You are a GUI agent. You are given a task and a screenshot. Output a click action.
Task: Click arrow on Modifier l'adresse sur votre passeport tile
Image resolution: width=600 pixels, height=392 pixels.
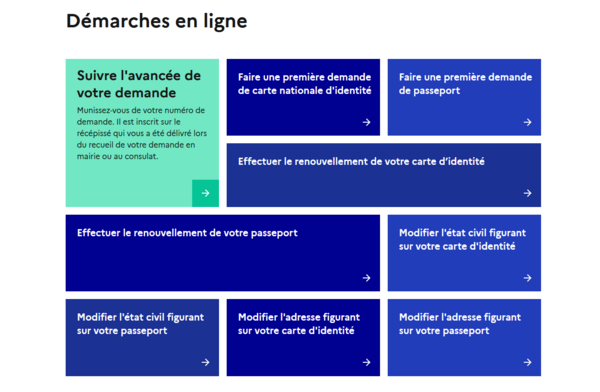pyautogui.click(x=528, y=362)
